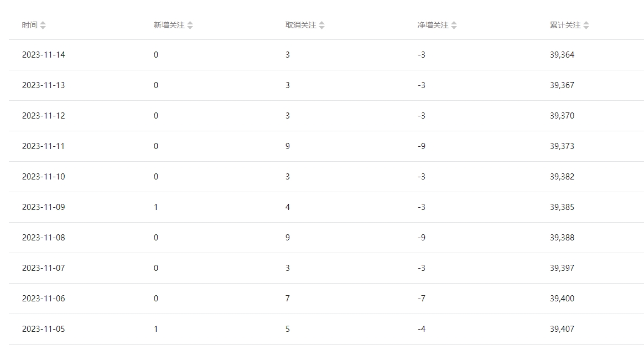Click the 净增关注 column header text
Screen dimensions: 644x349
coord(433,25)
